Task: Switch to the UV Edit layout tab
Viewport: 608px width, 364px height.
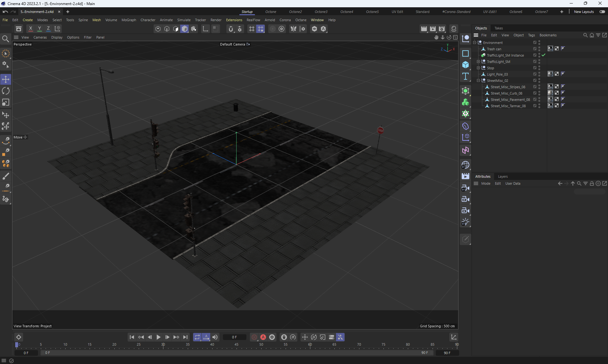Action: 397,12
